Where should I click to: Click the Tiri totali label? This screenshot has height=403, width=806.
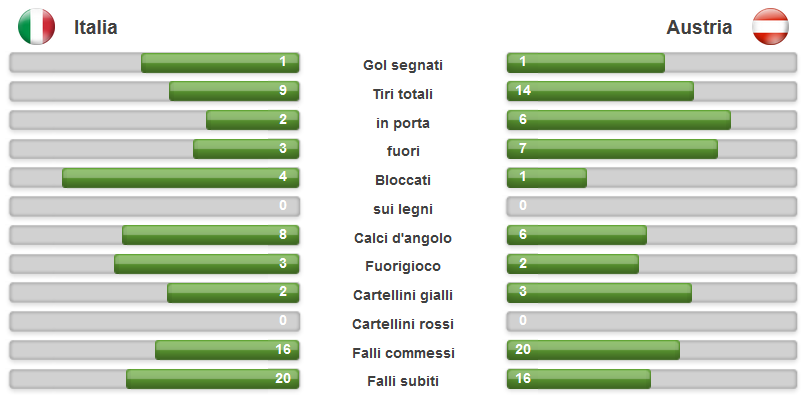coord(403,94)
